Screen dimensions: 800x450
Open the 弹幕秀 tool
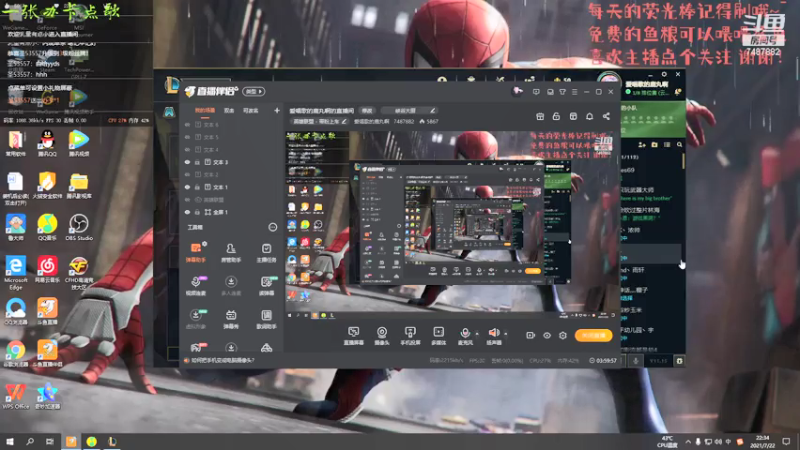231,319
